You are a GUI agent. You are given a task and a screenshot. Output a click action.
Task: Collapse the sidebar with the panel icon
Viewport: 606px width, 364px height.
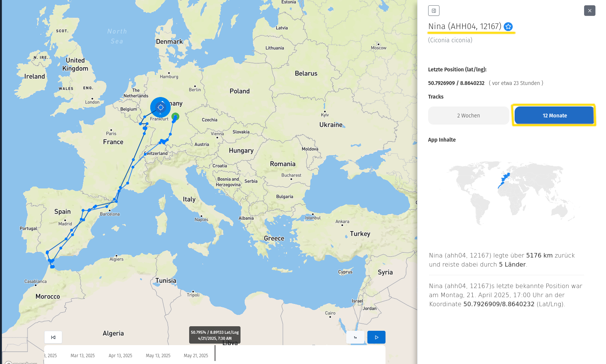(433, 11)
